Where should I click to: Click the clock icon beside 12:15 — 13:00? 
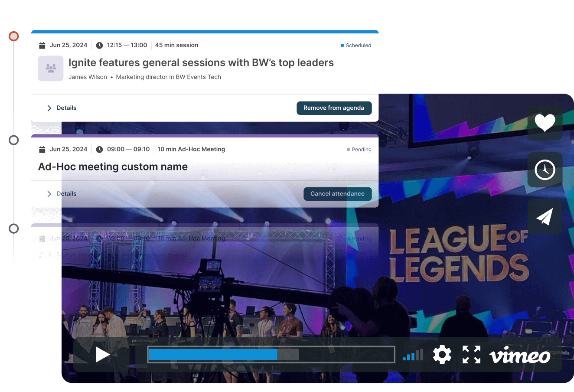click(99, 45)
